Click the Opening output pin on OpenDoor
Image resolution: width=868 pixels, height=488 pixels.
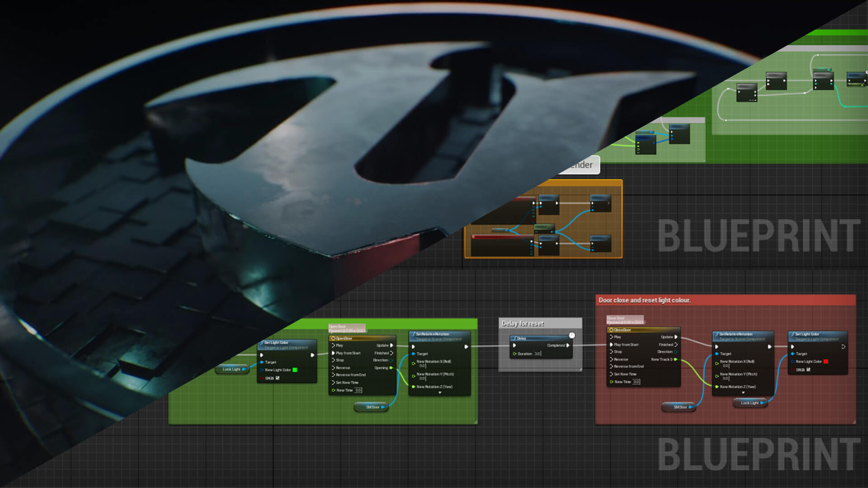(x=391, y=368)
